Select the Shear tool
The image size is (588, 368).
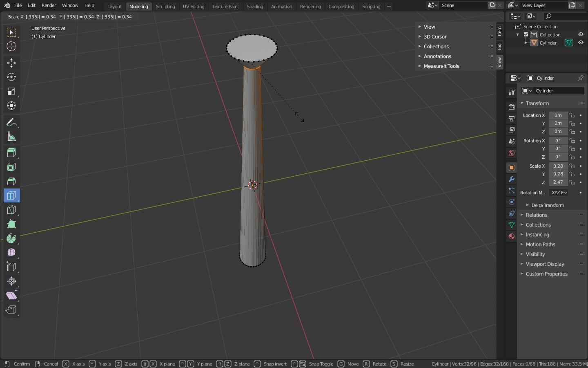pyautogui.click(x=11, y=296)
